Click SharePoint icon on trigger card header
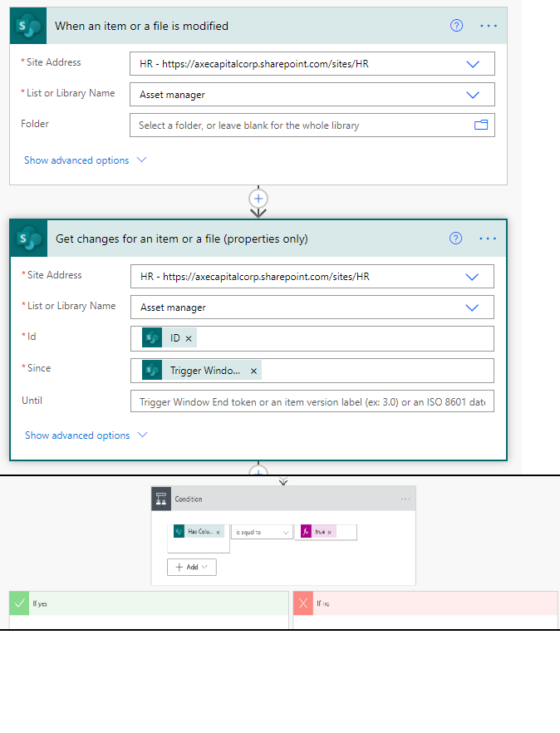Screen dimensions: 560x733 (28, 27)
